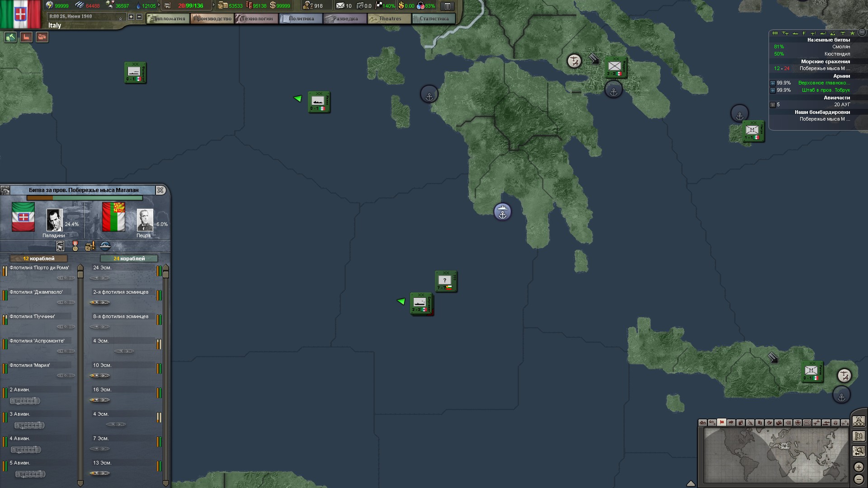The height and width of the screenshot is (488, 868).
Task: Expand the 20 АУГ air unit entry
Action: coord(773,105)
